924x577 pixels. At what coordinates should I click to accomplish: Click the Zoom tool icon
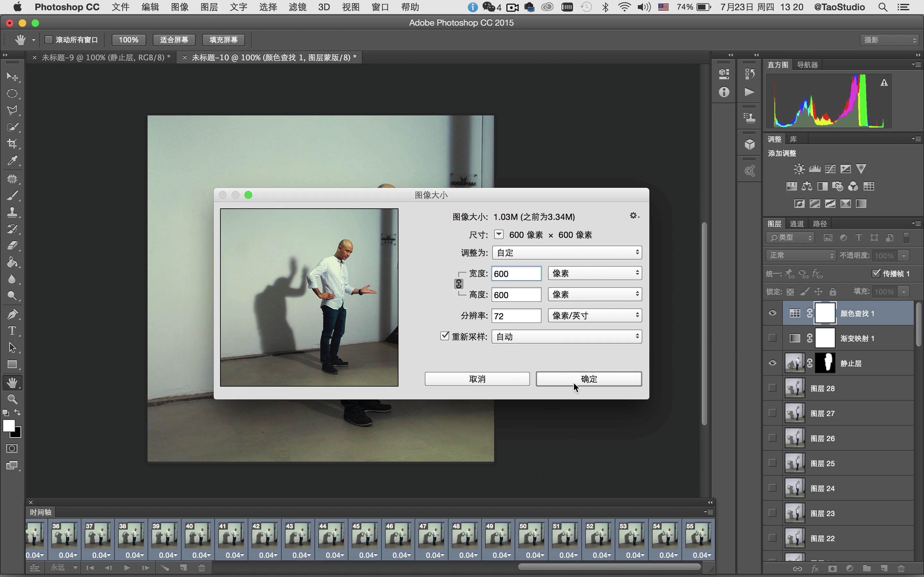(x=12, y=399)
